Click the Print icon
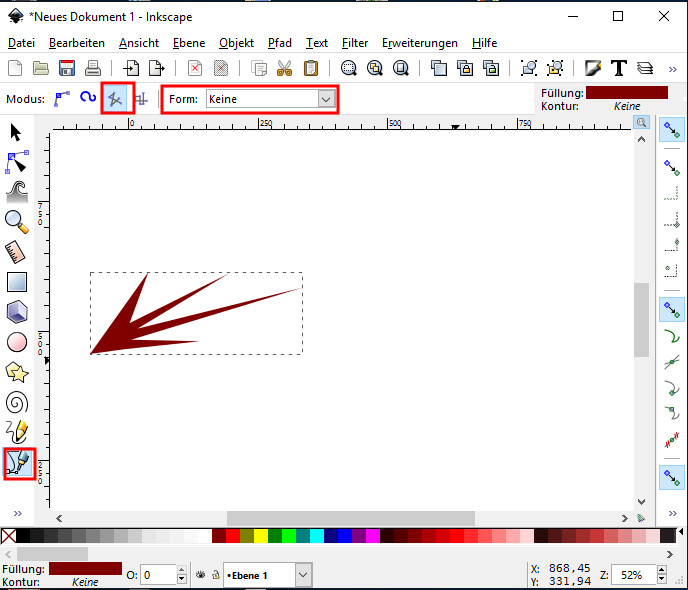688x590 pixels. point(93,68)
